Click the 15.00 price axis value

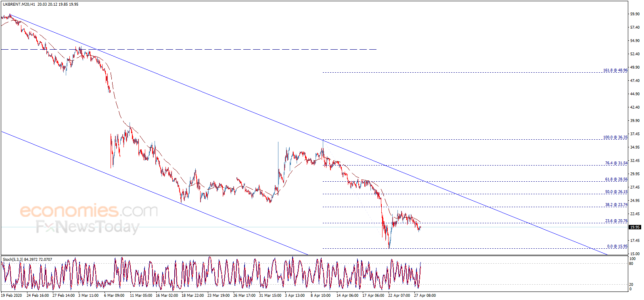[x=635, y=254]
